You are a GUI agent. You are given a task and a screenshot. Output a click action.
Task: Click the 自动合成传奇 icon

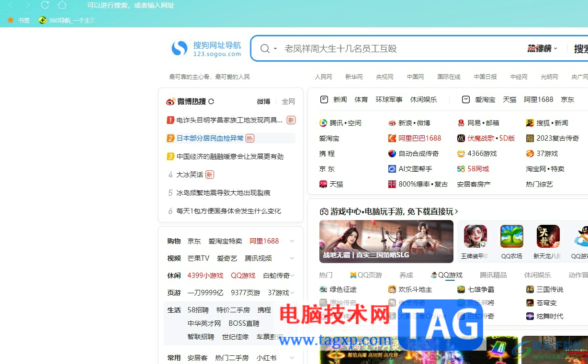click(392, 154)
